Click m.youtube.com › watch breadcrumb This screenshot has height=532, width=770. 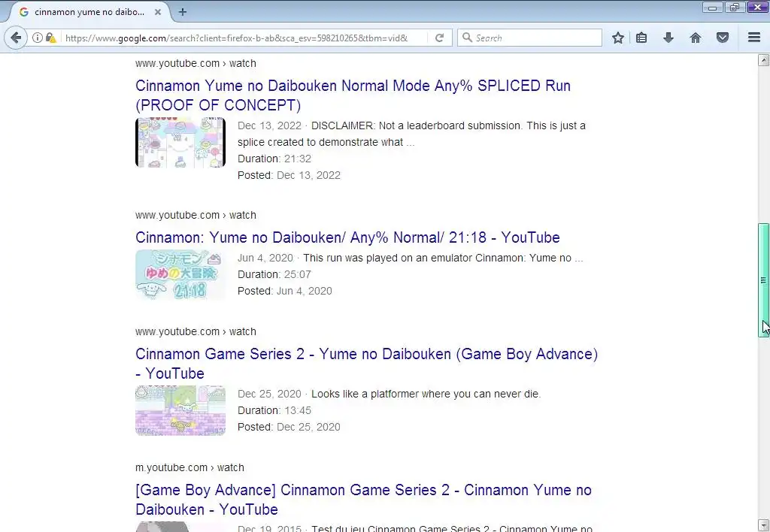click(x=189, y=467)
